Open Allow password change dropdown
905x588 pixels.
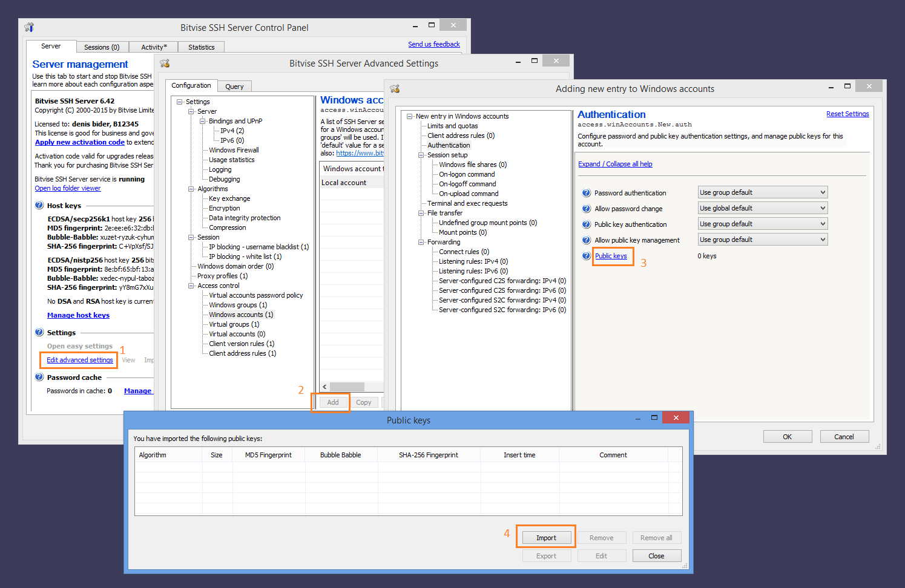pyautogui.click(x=762, y=208)
